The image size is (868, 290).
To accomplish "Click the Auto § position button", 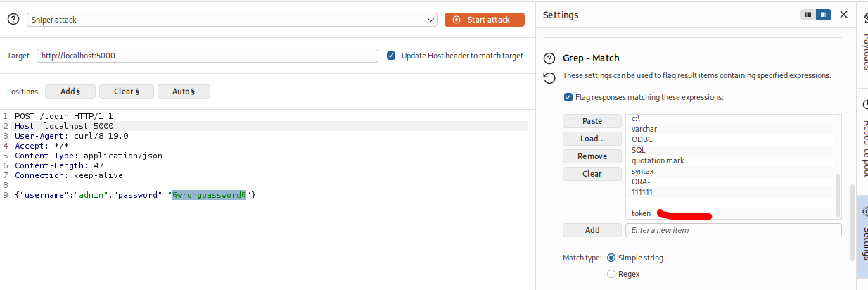I will click(184, 92).
